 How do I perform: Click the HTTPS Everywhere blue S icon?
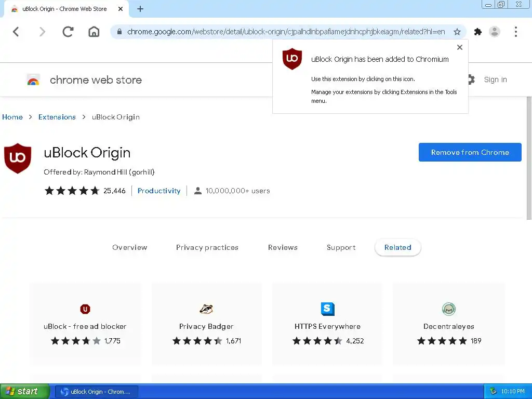click(x=328, y=309)
